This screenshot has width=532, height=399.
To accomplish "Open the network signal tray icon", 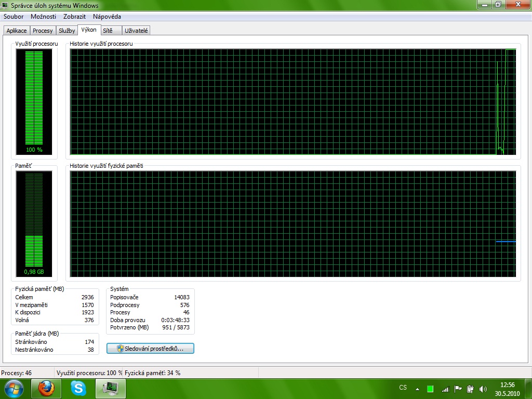I will [445, 389].
